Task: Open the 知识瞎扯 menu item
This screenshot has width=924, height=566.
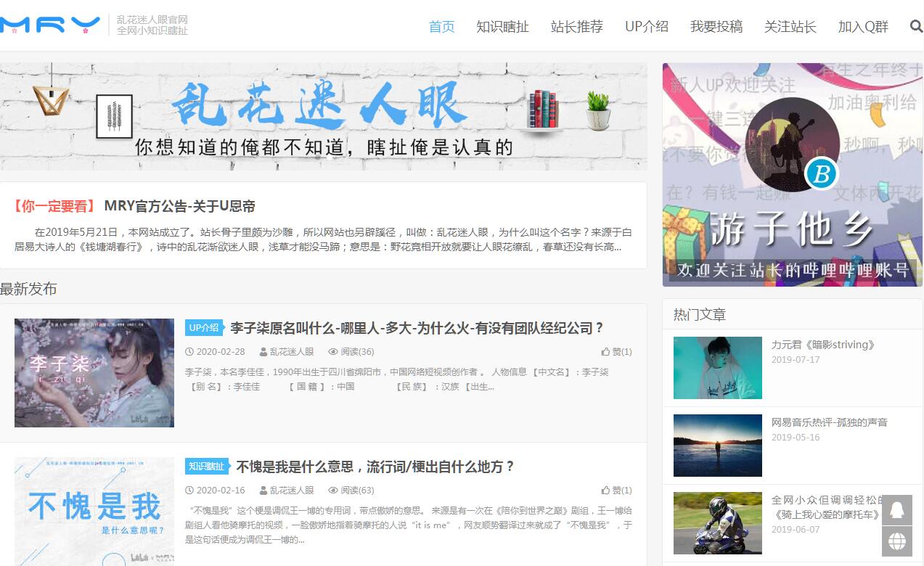Action: [x=502, y=27]
